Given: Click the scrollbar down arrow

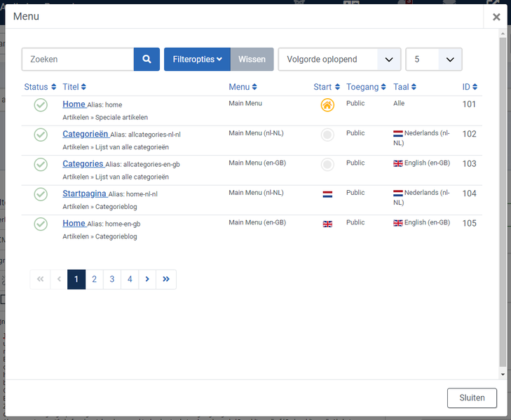Looking at the screenshot, I should tap(503, 374).
